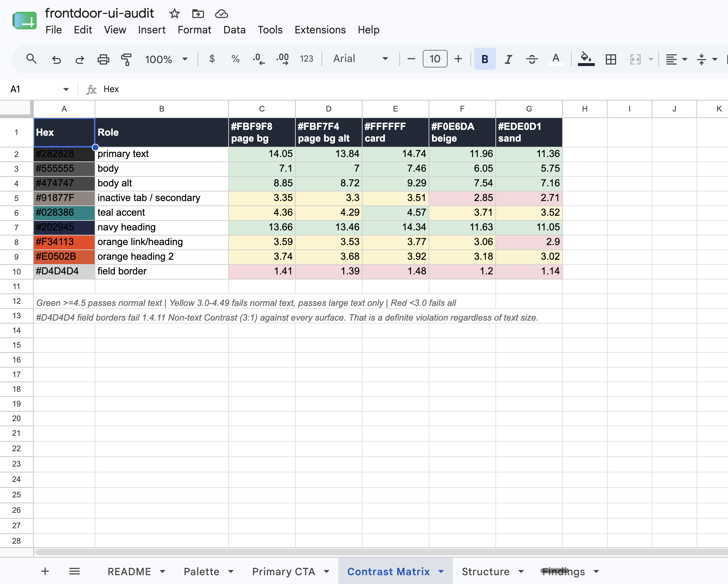This screenshot has height=584, width=728.
Task: Open the Extensions menu
Action: (320, 30)
